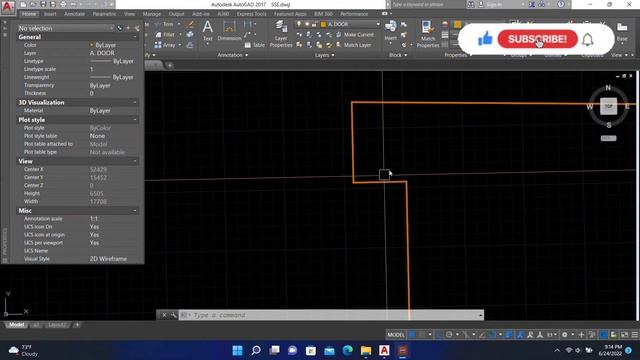
Task: Collapse the Misc section in Properties
Action: pos(135,211)
